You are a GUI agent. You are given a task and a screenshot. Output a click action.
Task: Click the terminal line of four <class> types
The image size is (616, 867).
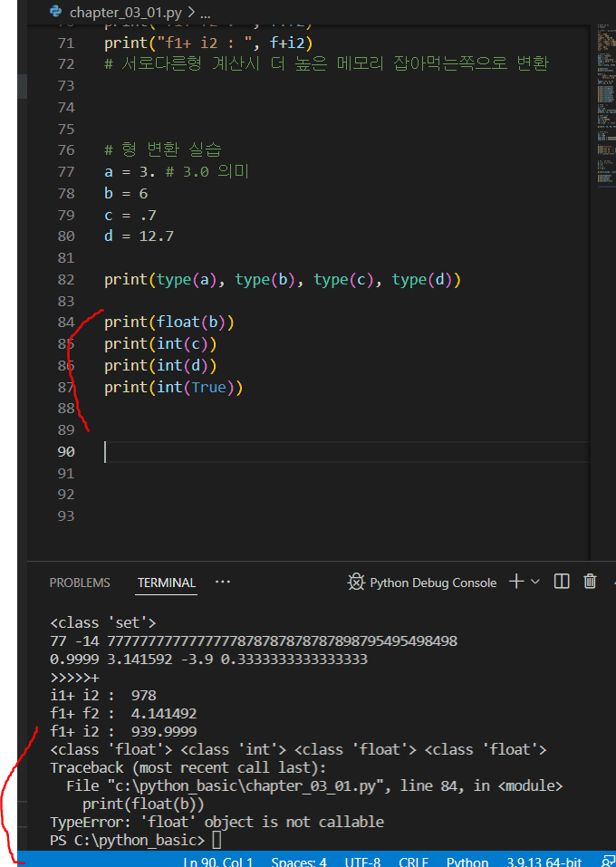[298, 750]
